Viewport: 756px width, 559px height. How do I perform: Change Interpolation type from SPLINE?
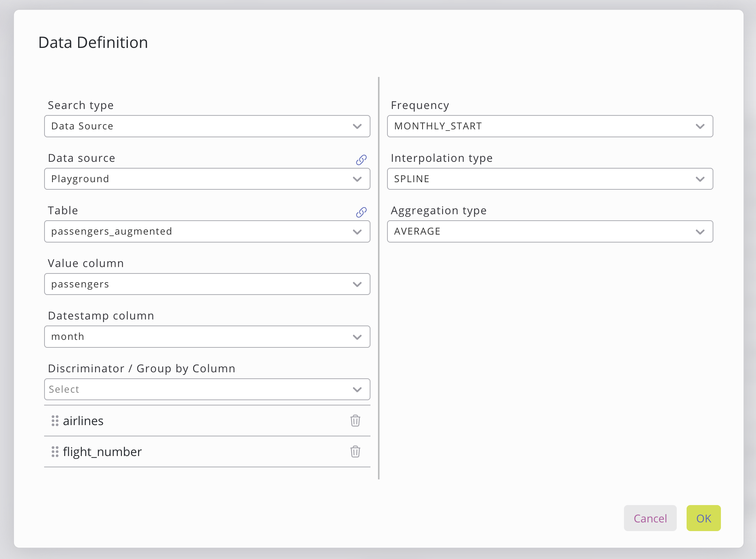pos(550,179)
